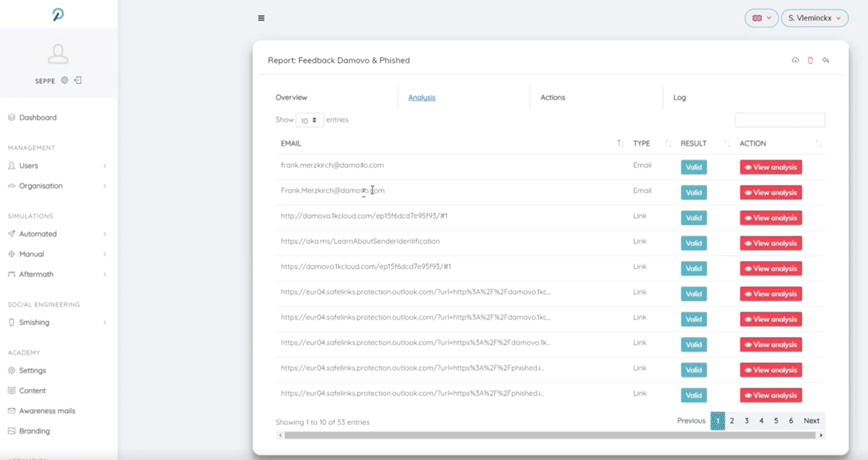868x460 pixels.
Task: Expand the Users sidebar submenu
Action: pyautogui.click(x=105, y=166)
